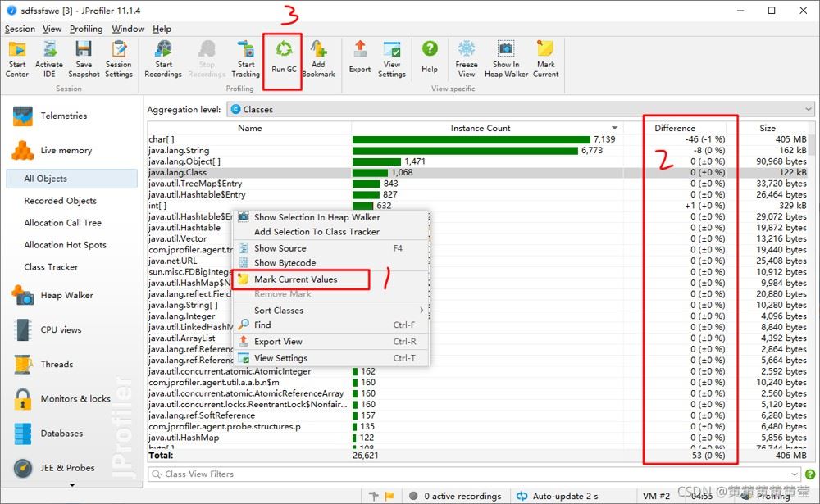Click the Activate IDE toolbar icon
Viewport: 820px width, 504px height.
tap(48, 59)
